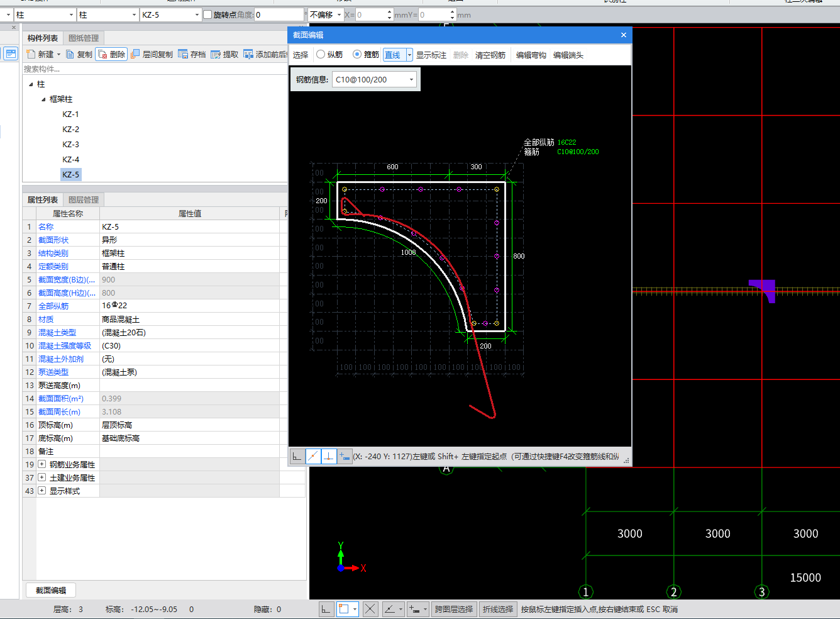Select the 纵筋 radio button
The image size is (840, 619).
(321, 55)
